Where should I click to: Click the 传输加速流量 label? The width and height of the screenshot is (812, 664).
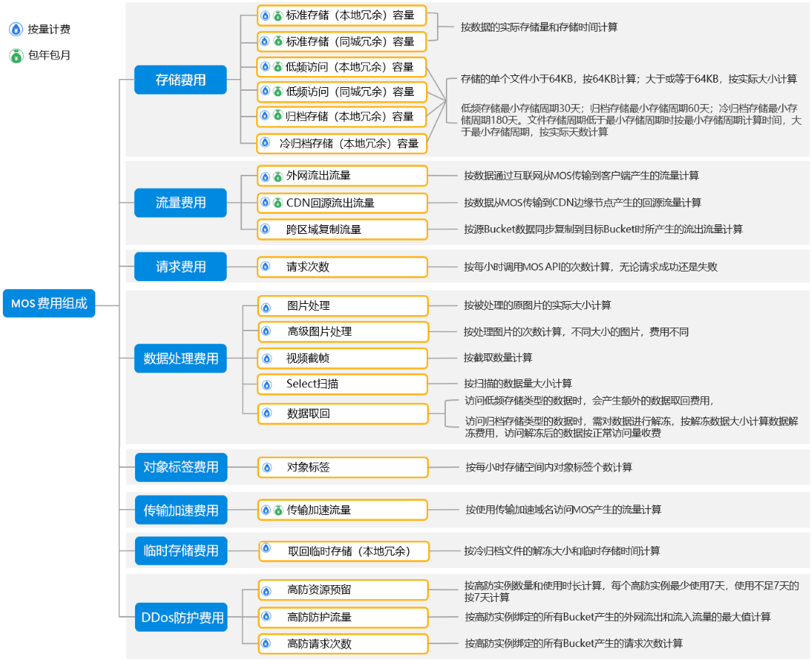pyautogui.click(x=318, y=511)
